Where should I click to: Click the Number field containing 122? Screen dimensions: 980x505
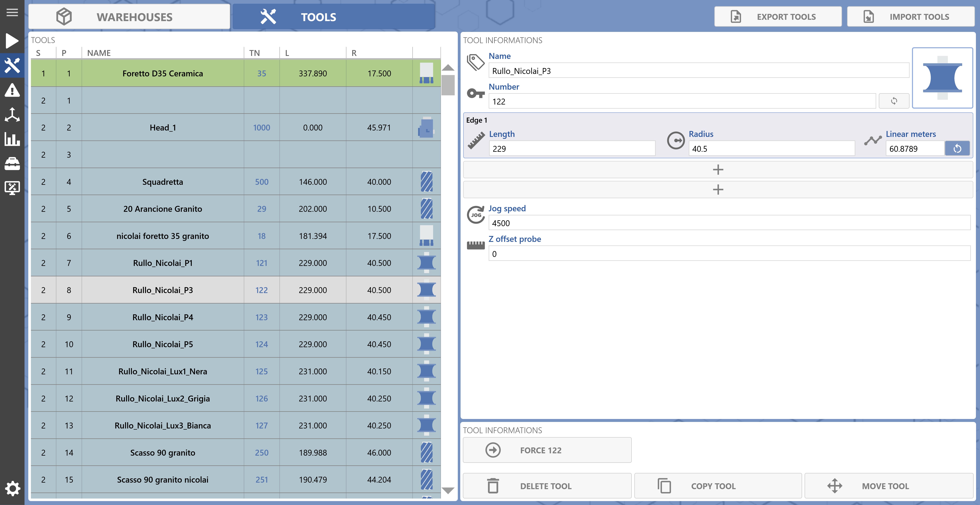click(682, 101)
